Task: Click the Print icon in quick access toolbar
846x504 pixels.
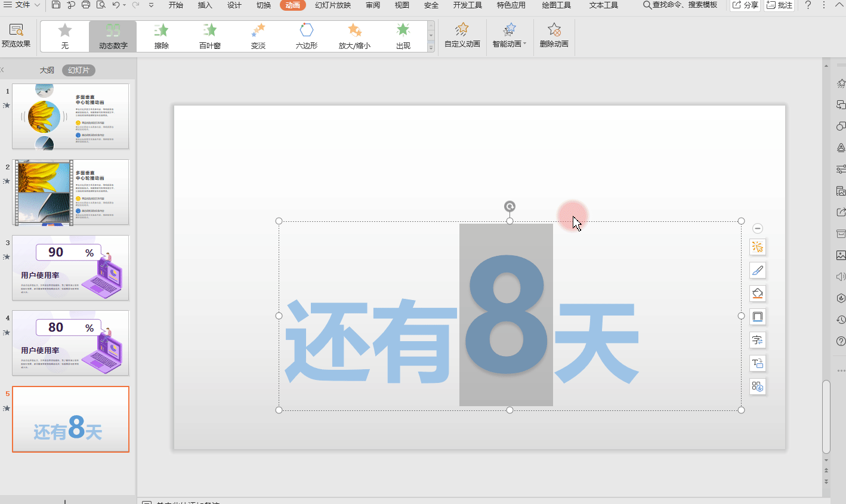Action: [86, 5]
